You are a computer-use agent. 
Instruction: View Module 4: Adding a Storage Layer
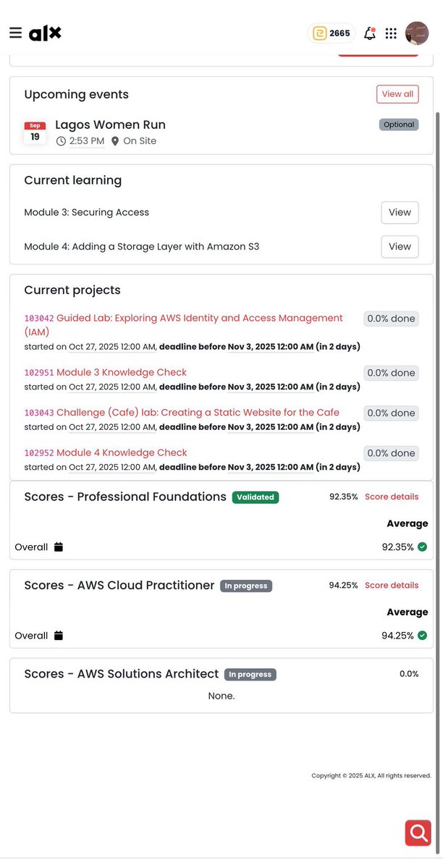coord(400,247)
